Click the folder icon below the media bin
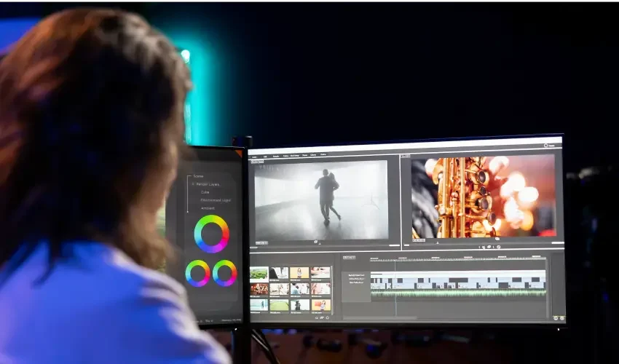The width and height of the screenshot is (619, 364). pos(322,317)
